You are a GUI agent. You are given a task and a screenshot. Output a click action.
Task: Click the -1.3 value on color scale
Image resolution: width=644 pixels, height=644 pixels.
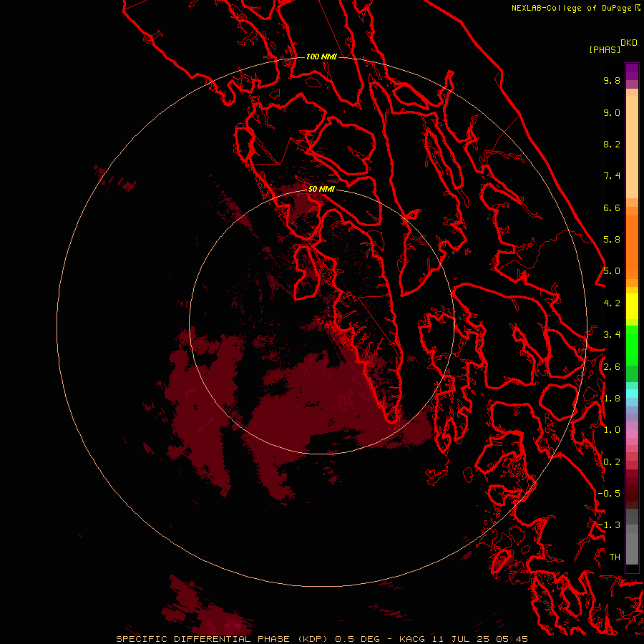coord(609,525)
